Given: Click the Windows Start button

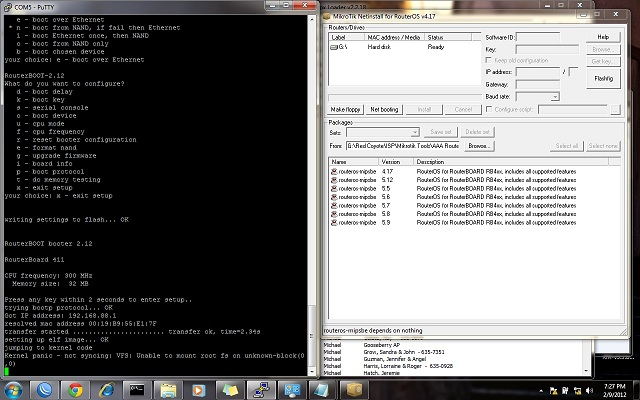Looking at the screenshot, I should 14,388.
